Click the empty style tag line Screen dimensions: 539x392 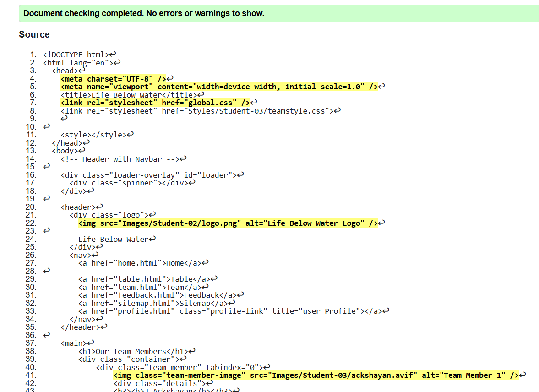(x=93, y=135)
